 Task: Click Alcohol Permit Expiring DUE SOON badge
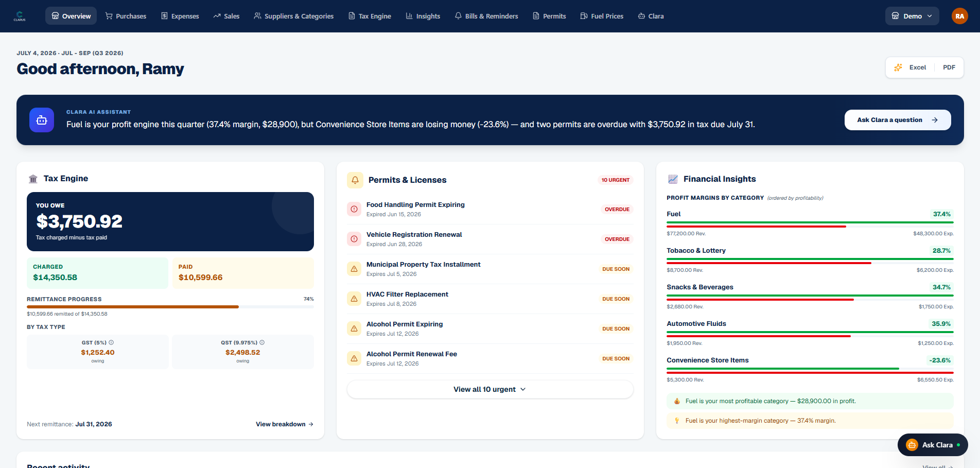pos(616,329)
